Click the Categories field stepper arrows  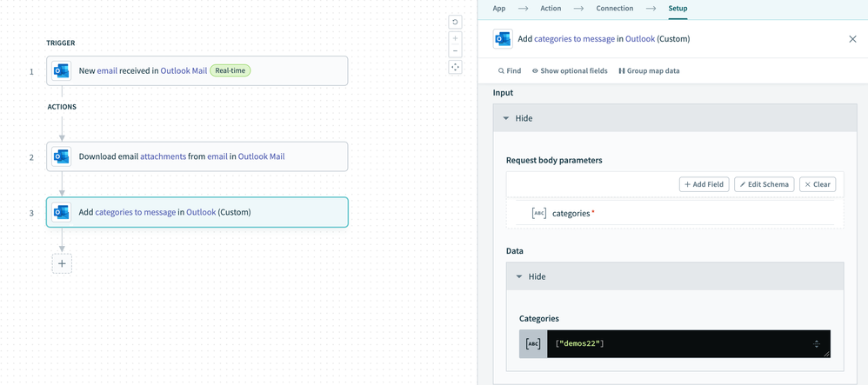817,344
